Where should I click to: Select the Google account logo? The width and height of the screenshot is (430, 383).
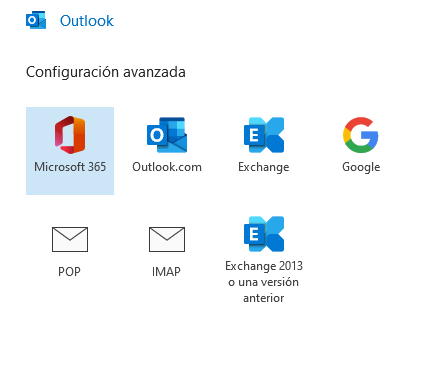pyautogui.click(x=361, y=135)
